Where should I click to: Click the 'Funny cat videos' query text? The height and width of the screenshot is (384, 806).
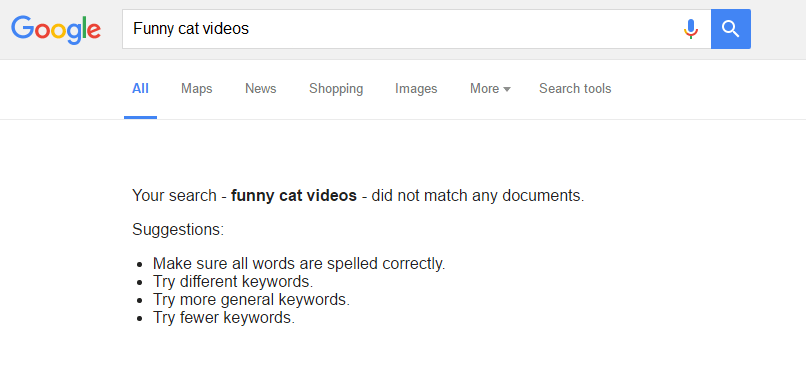[191, 29]
